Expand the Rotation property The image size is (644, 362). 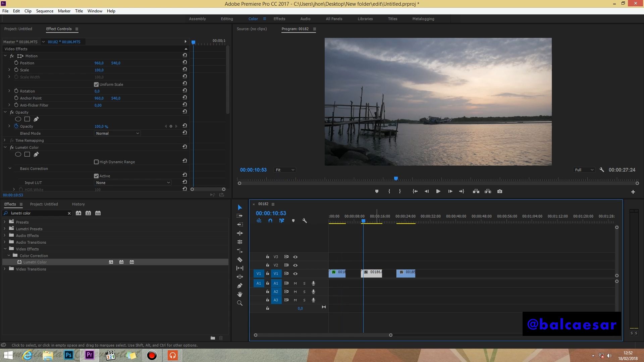tap(9, 91)
